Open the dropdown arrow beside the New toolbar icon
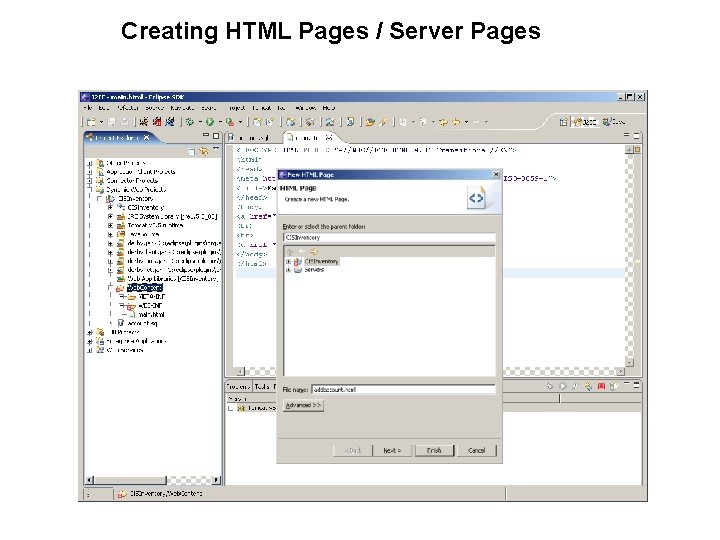Viewport: 720px width, 540px height. [101, 122]
